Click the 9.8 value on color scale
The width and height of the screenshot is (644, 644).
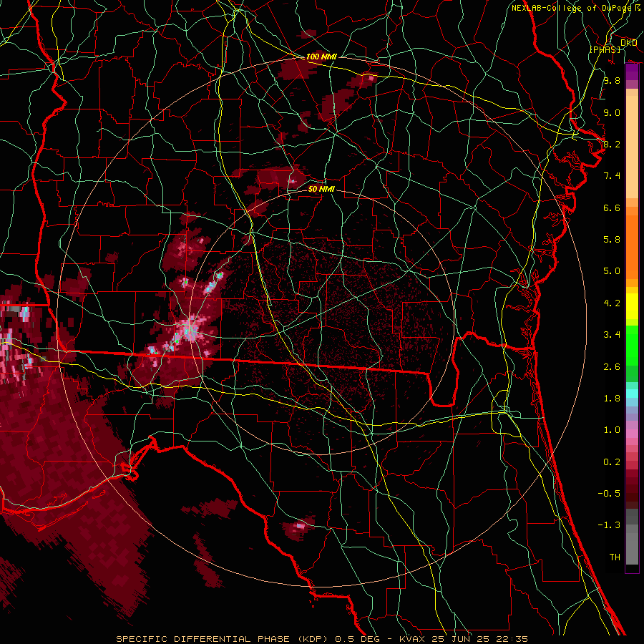click(x=612, y=80)
